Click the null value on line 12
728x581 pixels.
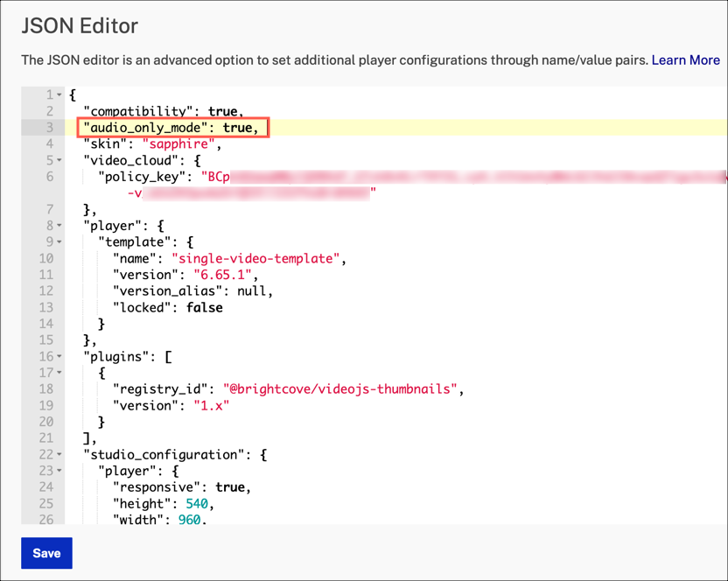pos(251,291)
